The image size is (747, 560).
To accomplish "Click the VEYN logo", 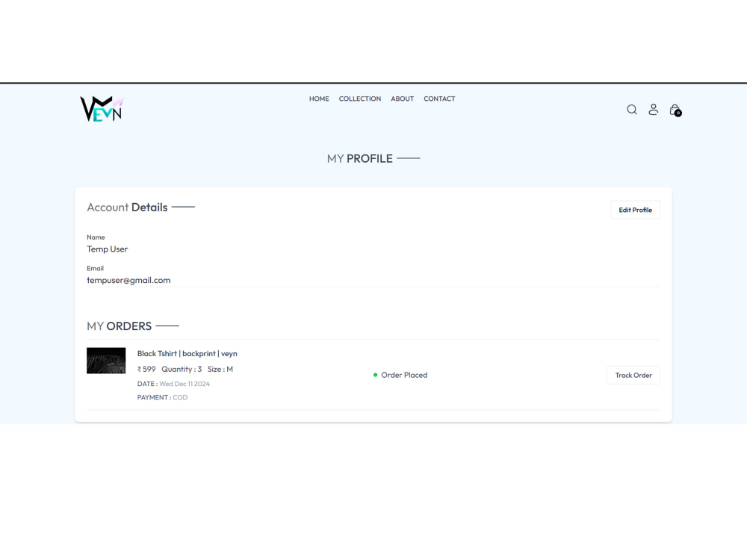I will pos(102,109).
